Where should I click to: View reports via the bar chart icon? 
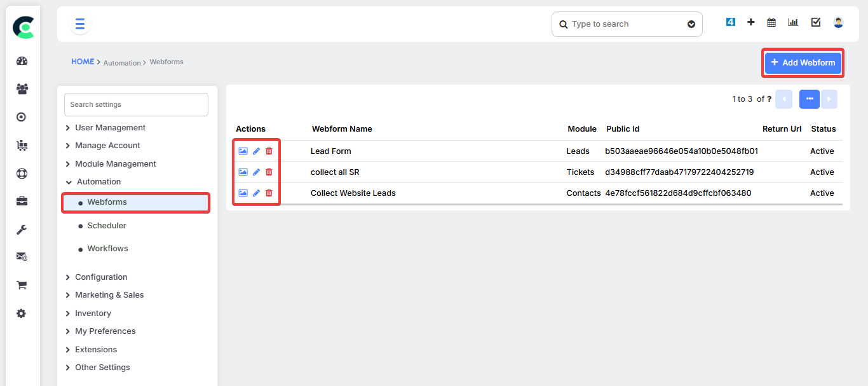pos(793,22)
